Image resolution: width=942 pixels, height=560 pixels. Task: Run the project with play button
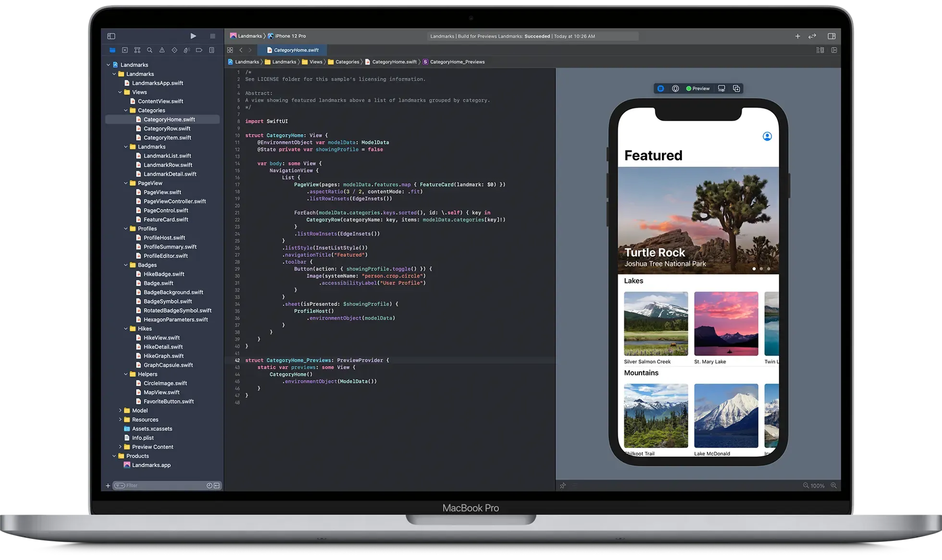[x=193, y=36]
